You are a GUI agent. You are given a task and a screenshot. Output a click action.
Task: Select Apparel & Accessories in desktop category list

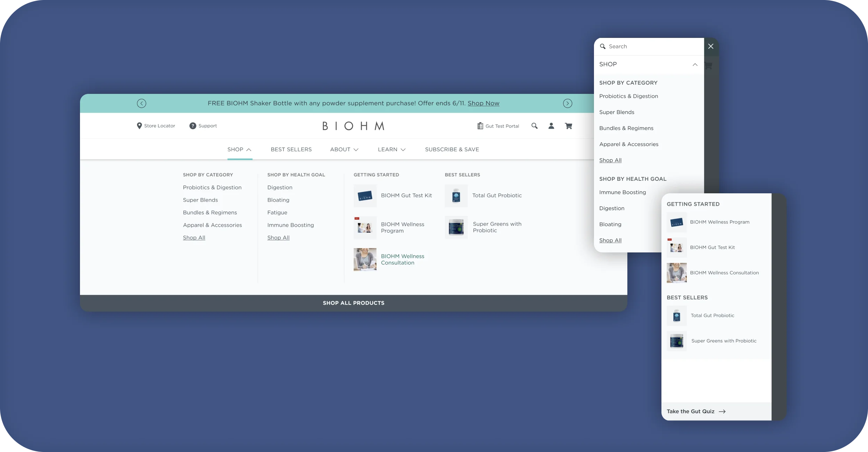(212, 225)
